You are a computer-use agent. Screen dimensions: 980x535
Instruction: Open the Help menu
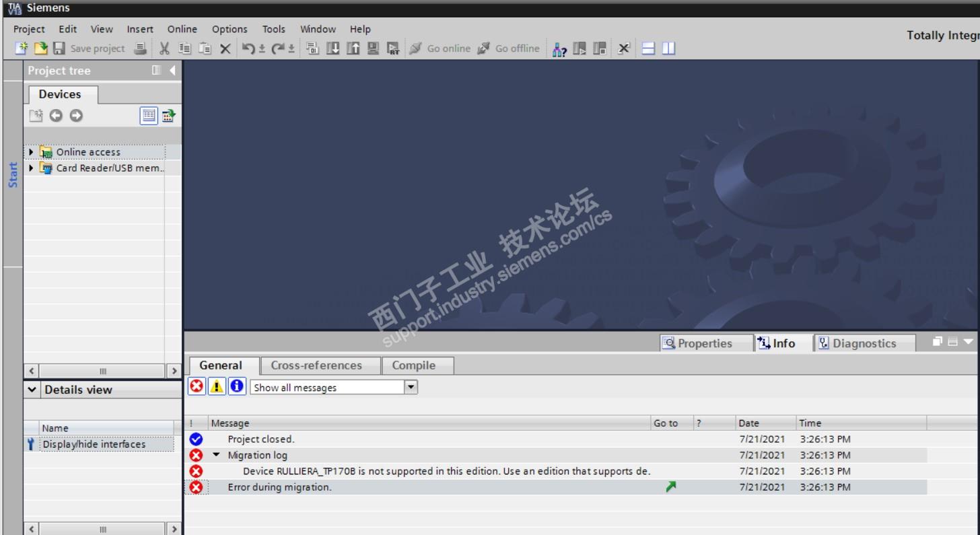point(360,29)
